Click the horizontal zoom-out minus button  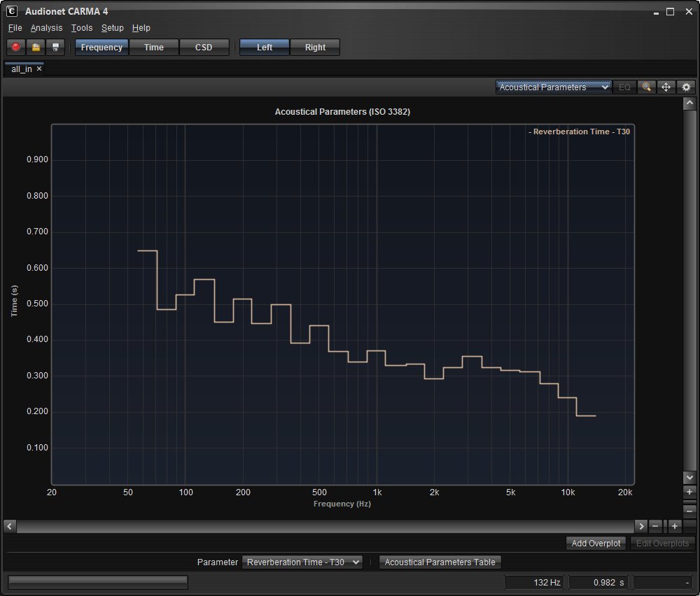tap(655, 526)
